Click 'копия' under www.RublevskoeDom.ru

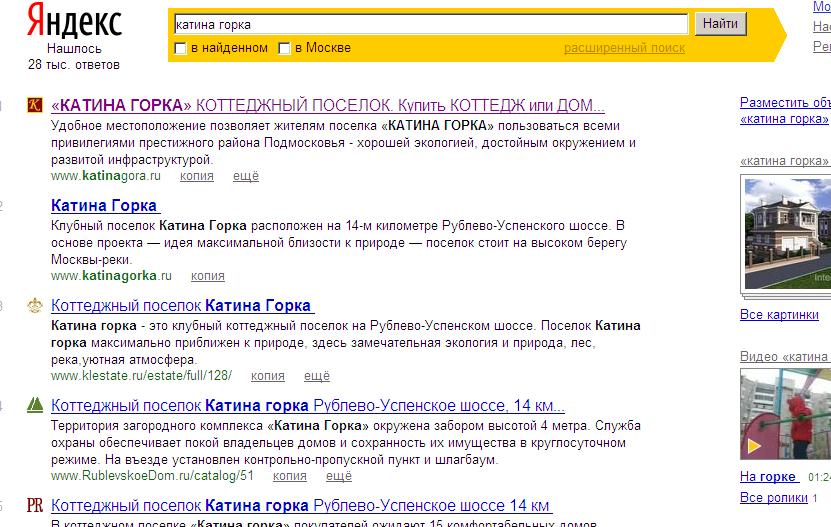(x=290, y=476)
